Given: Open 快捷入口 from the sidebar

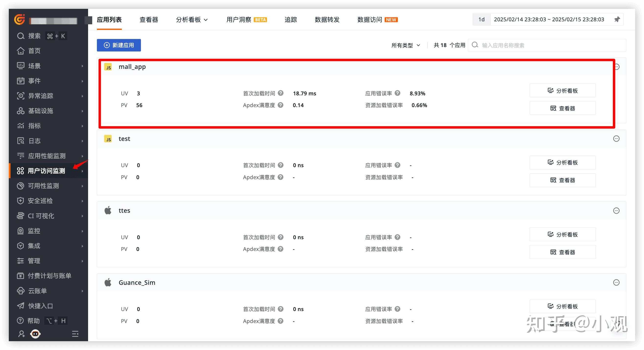Looking at the screenshot, I should pos(41,306).
